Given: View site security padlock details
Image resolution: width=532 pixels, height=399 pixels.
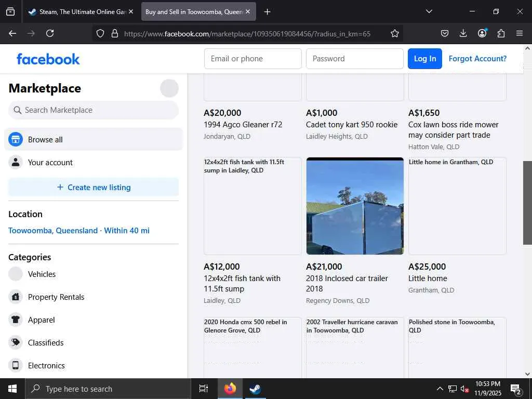Looking at the screenshot, I should pyautogui.click(x=115, y=33).
